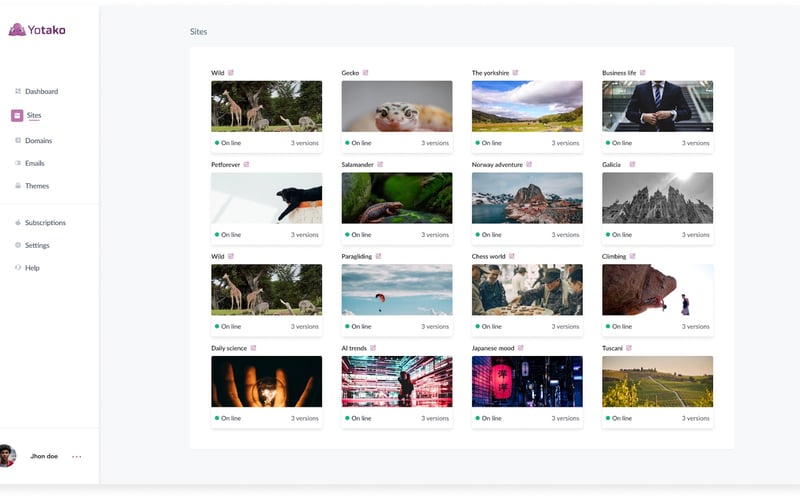Click the edit icon next to Tuscani
Screen dimensions: 800x500
[629, 348]
